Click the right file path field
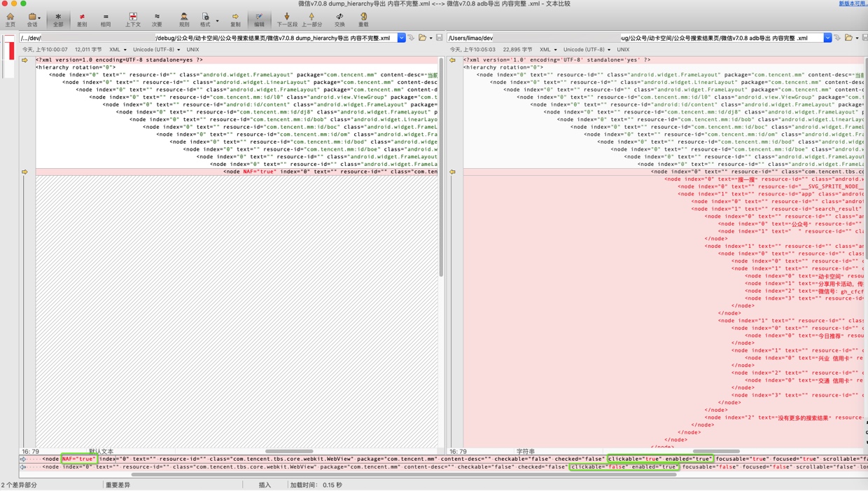868x491 pixels. pos(635,38)
